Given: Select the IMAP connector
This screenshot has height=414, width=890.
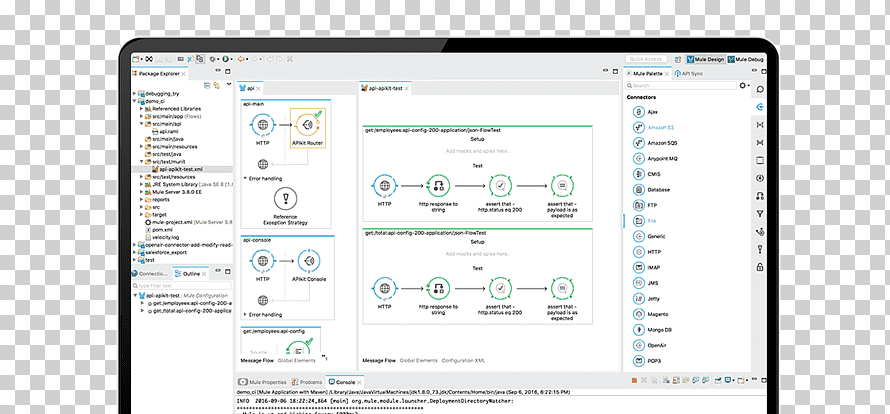Looking at the screenshot, I should tap(646, 267).
